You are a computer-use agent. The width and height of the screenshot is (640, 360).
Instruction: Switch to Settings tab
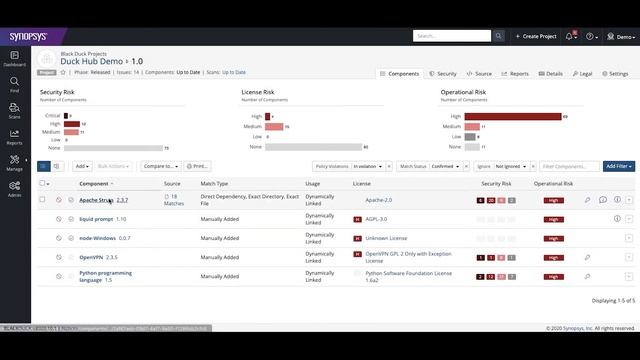tap(615, 74)
